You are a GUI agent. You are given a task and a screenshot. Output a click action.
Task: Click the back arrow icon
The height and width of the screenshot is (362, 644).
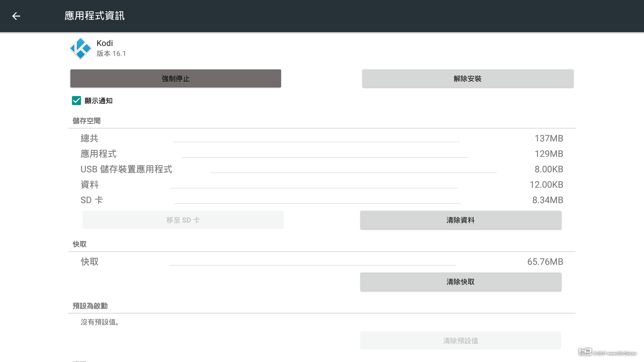point(16,16)
